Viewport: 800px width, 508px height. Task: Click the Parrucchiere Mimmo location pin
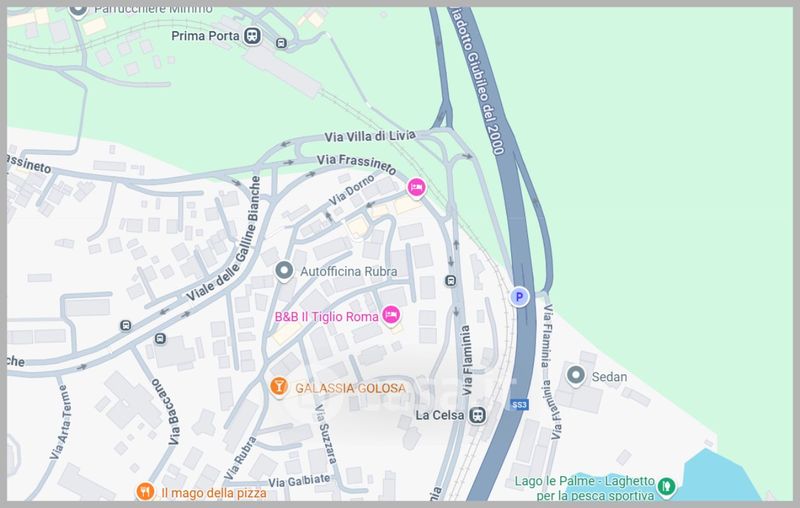coord(78,11)
